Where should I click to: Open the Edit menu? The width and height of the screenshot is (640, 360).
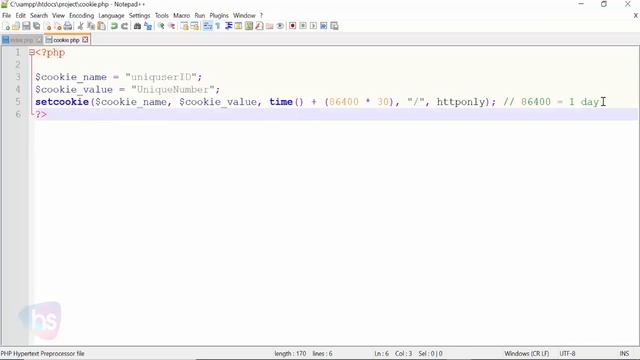click(x=20, y=16)
